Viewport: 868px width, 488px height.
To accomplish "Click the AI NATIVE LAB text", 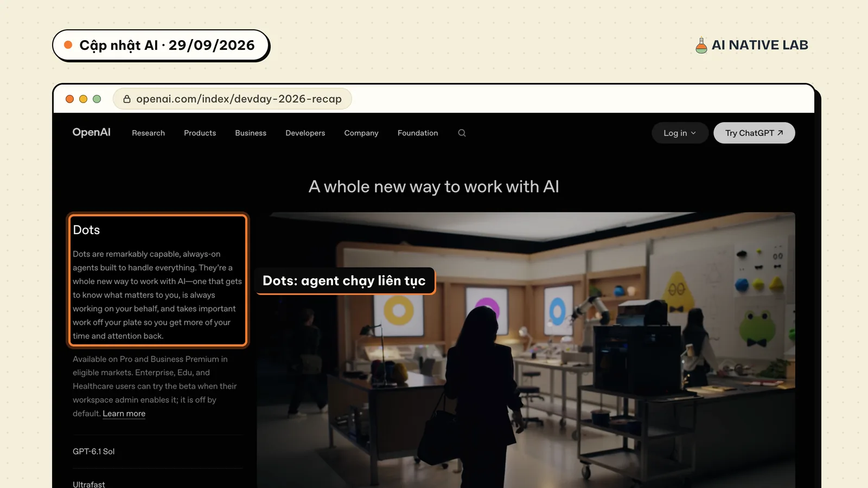I will coord(759,45).
